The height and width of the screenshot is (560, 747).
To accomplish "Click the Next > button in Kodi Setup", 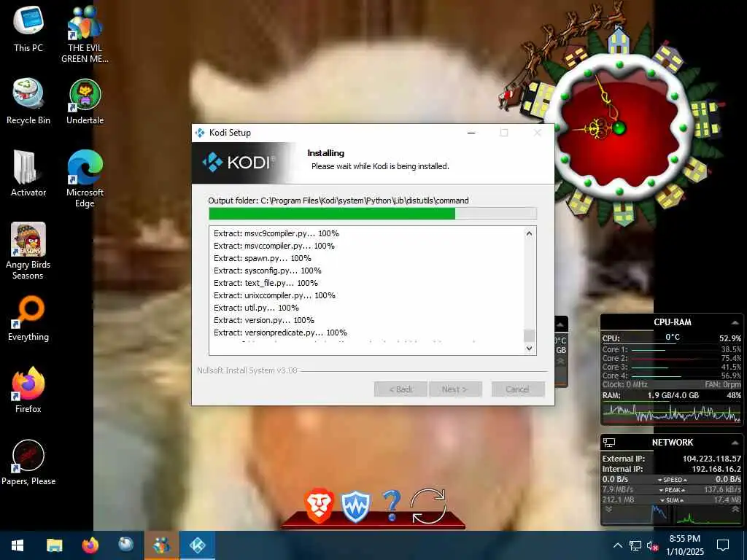I will [x=455, y=389].
